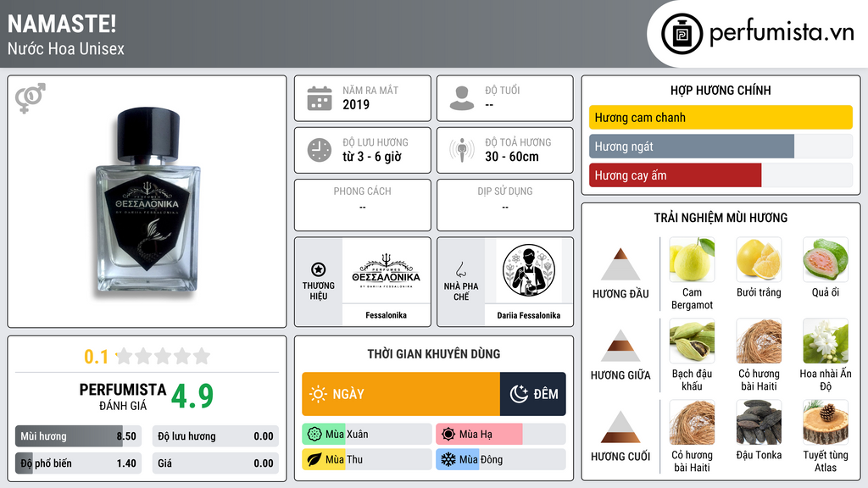Click the sun icon in the Ngày bar

pyautogui.click(x=319, y=394)
